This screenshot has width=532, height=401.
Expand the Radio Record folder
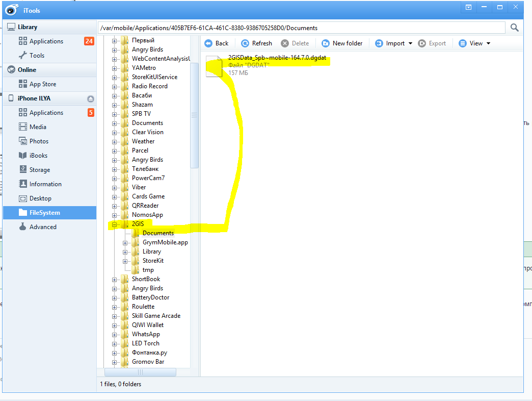114,87
